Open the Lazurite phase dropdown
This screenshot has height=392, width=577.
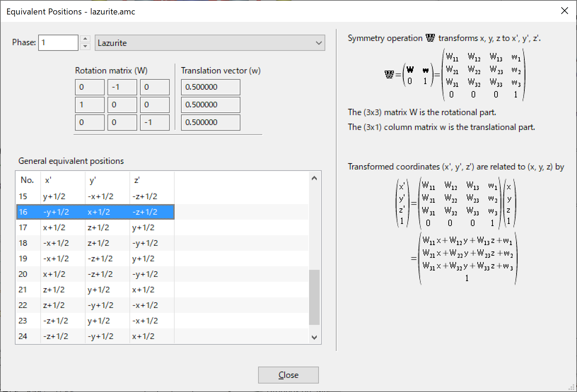210,43
